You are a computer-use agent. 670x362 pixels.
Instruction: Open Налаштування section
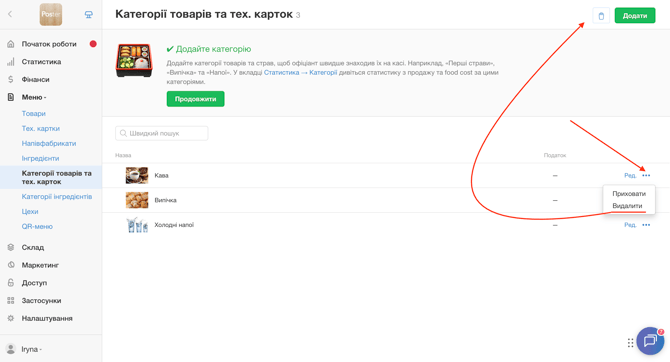point(47,318)
